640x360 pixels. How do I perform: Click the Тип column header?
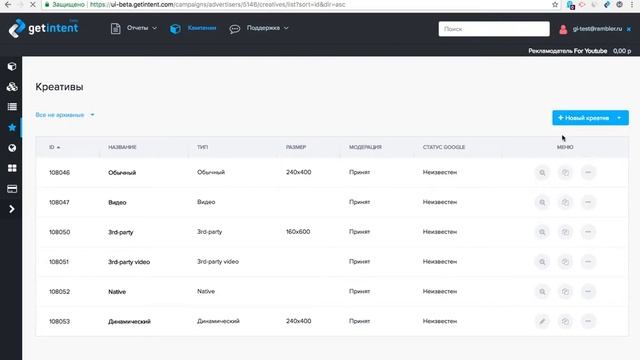202,147
